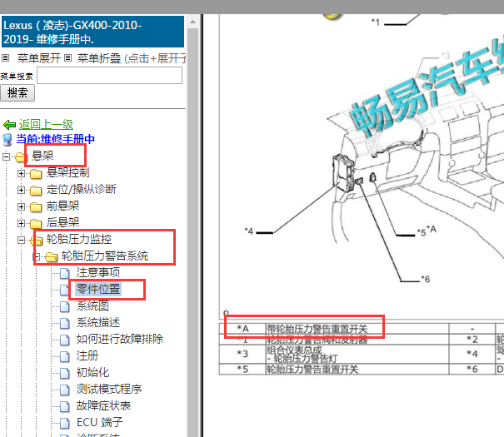Click the document icon beside 零件位置
The image size is (504, 437).
coord(65,290)
